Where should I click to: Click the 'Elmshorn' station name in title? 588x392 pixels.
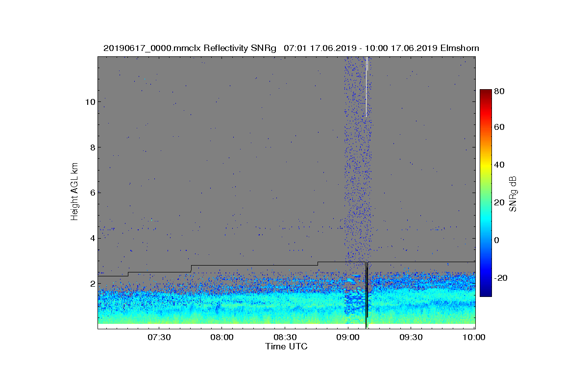click(459, 48)
